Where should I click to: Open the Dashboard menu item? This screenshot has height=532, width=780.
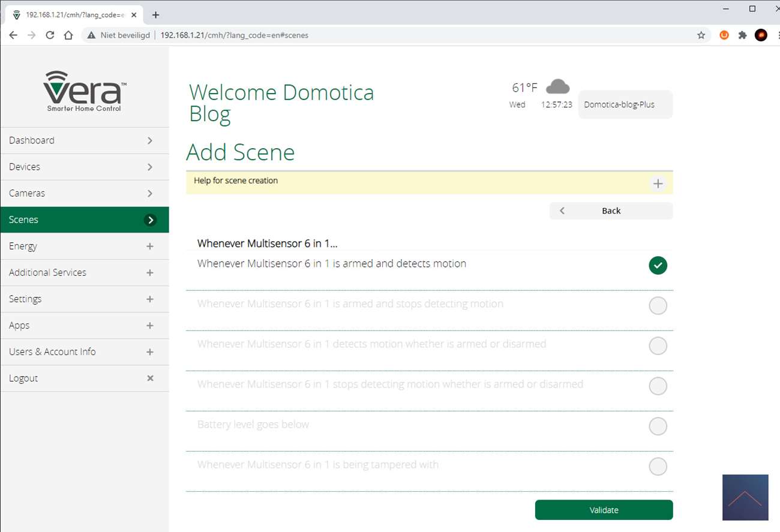[x=84, y=140]
